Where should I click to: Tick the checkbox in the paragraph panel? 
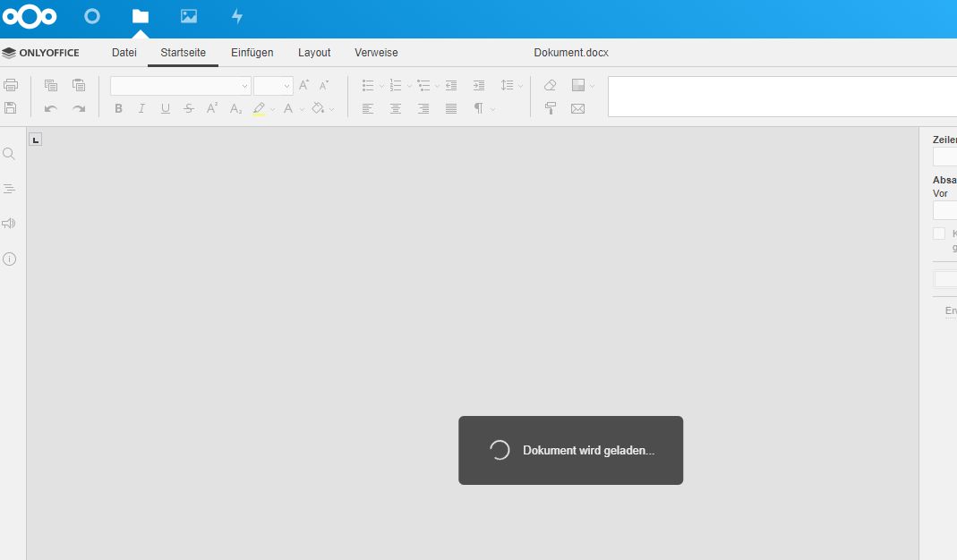pos(939,233)
